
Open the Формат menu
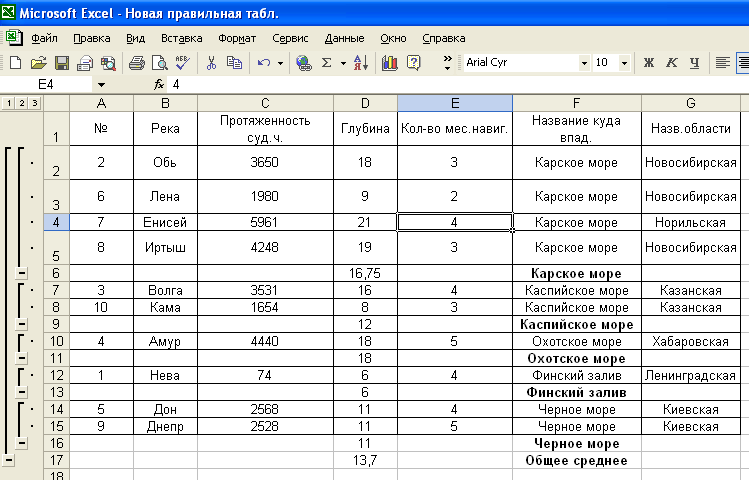pyautogui.click(x=237, y=38)
